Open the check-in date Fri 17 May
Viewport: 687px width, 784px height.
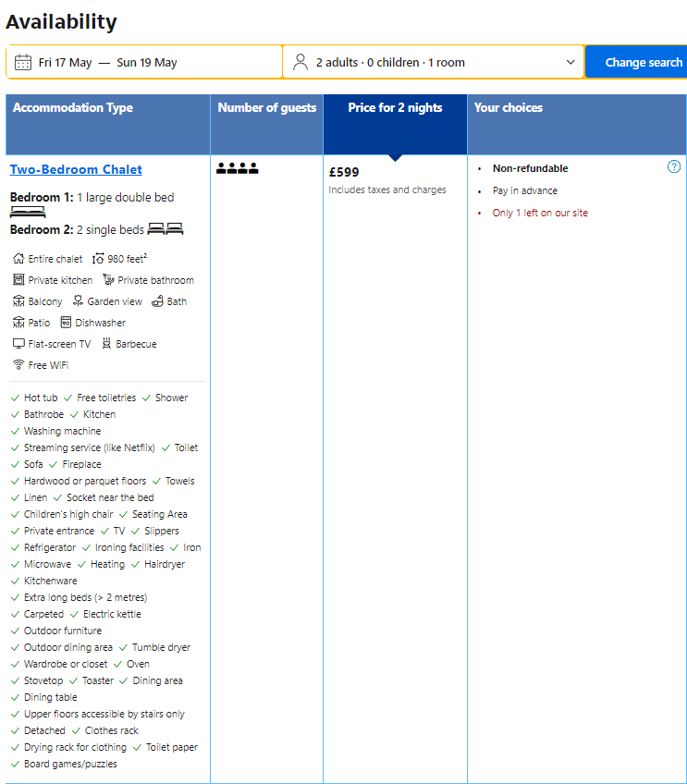click(x=65, y=63)
